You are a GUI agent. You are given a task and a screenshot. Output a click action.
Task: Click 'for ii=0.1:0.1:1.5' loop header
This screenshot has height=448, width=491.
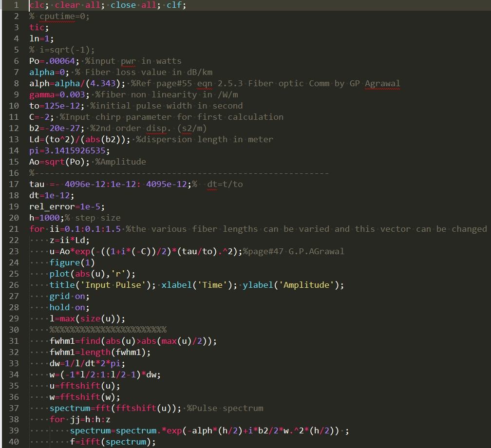point(75,229)
